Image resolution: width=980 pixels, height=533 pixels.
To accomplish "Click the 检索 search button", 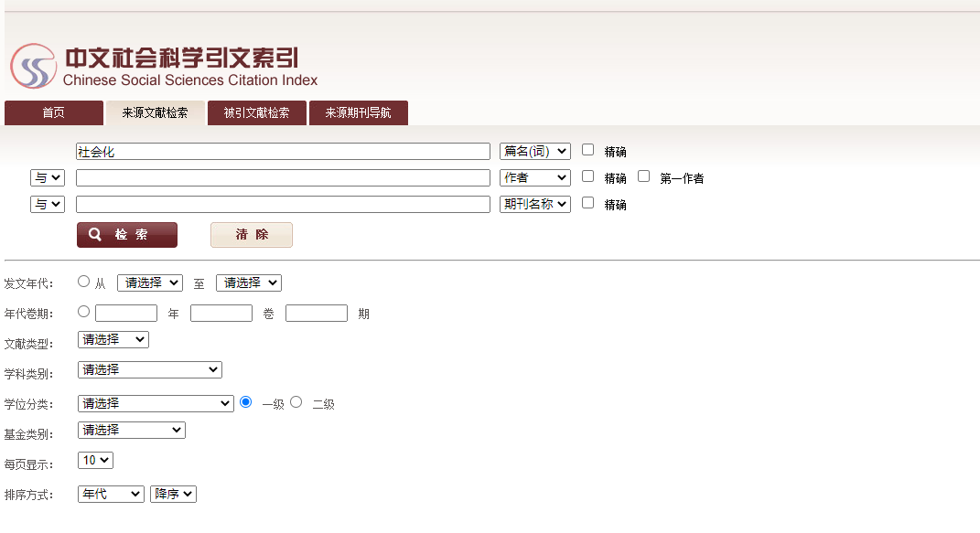I will pos(127,235).
